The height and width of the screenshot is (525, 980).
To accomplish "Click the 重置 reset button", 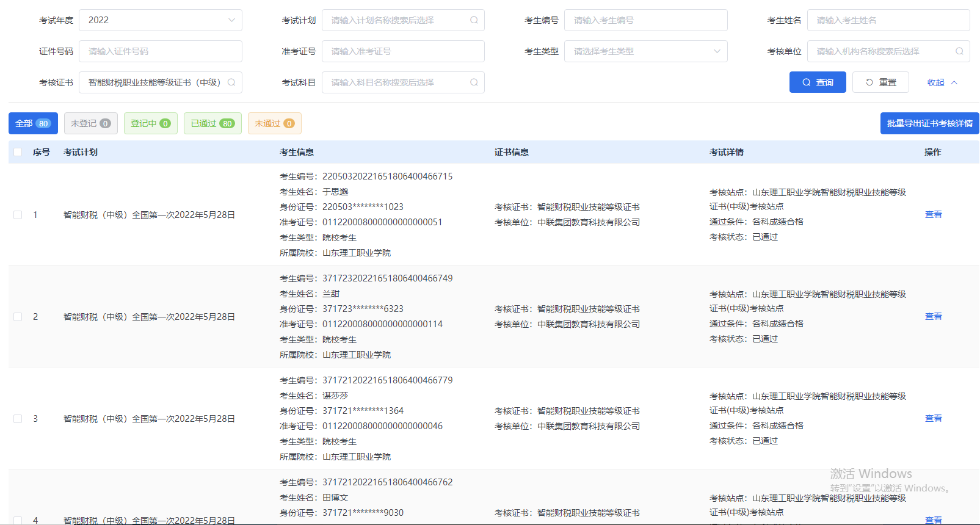I will pos(880,82).
